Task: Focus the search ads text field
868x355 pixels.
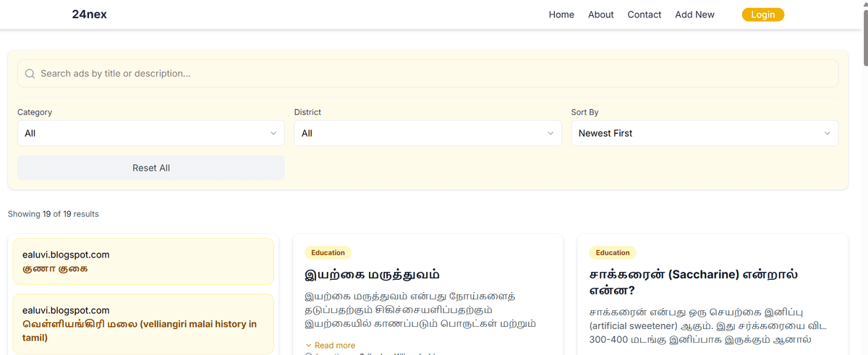Action: click(434, 74)
